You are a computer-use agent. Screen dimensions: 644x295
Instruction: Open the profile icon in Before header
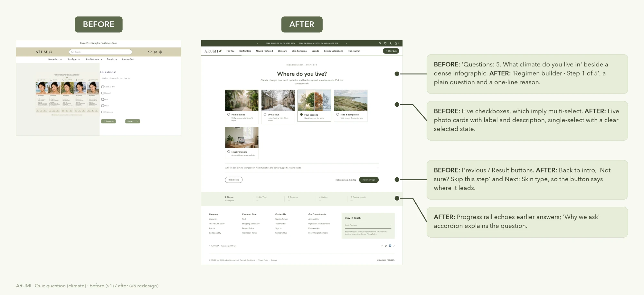point(160,52)
